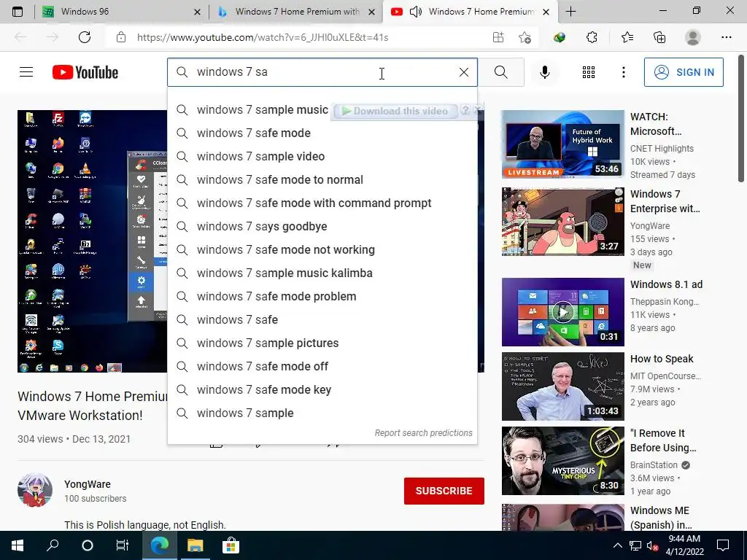The width and height of the screenshot is (747, 560).
Task: Open 'I Remove It Before Using' thumbnail
Action: coord(562,461)
